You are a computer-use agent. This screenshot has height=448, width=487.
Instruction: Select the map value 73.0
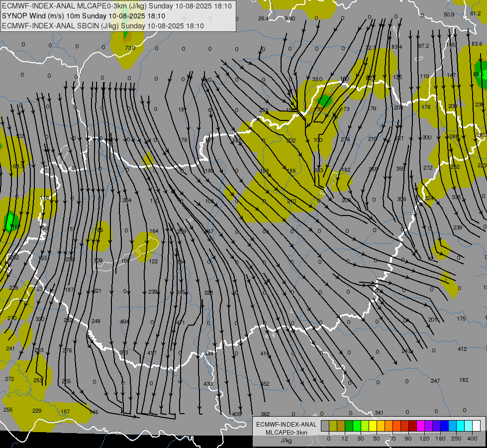pos(130,48)
